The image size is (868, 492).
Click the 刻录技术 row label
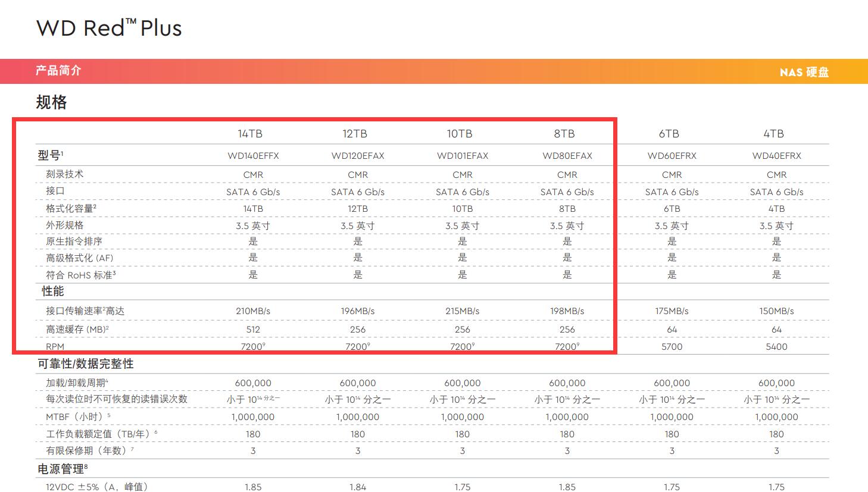64,174
